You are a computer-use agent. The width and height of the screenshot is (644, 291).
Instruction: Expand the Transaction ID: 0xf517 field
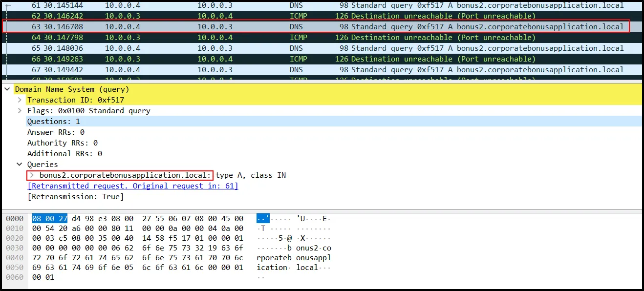(20, 100)
